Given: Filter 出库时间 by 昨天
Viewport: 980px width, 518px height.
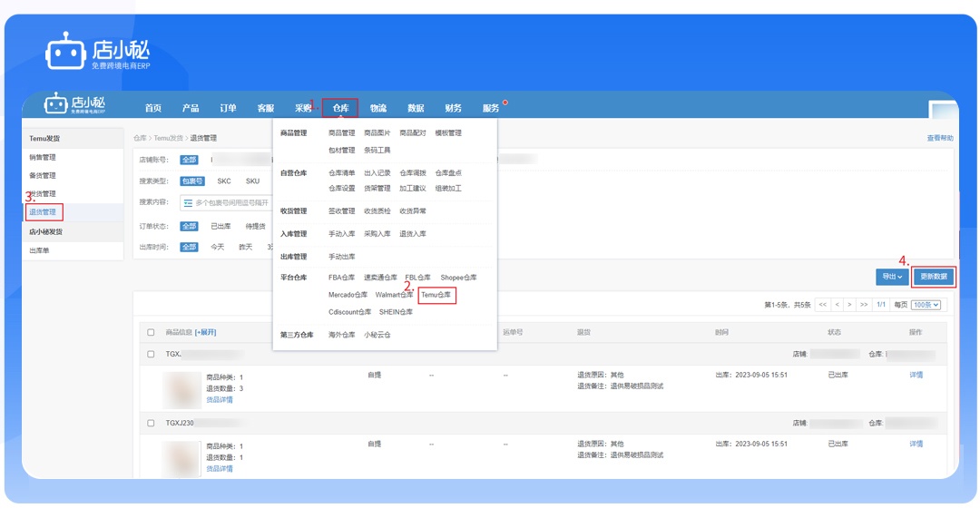Looking at the screenshot, I should pos(246,248).
